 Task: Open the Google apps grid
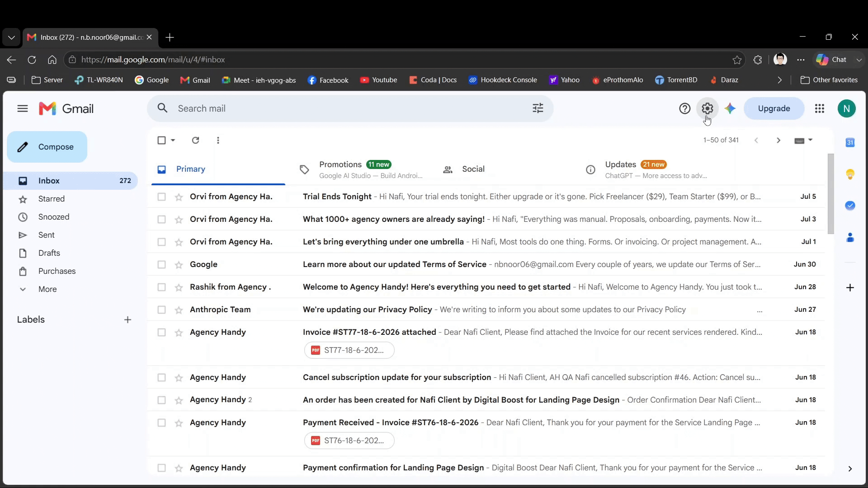tap(819, 108)
